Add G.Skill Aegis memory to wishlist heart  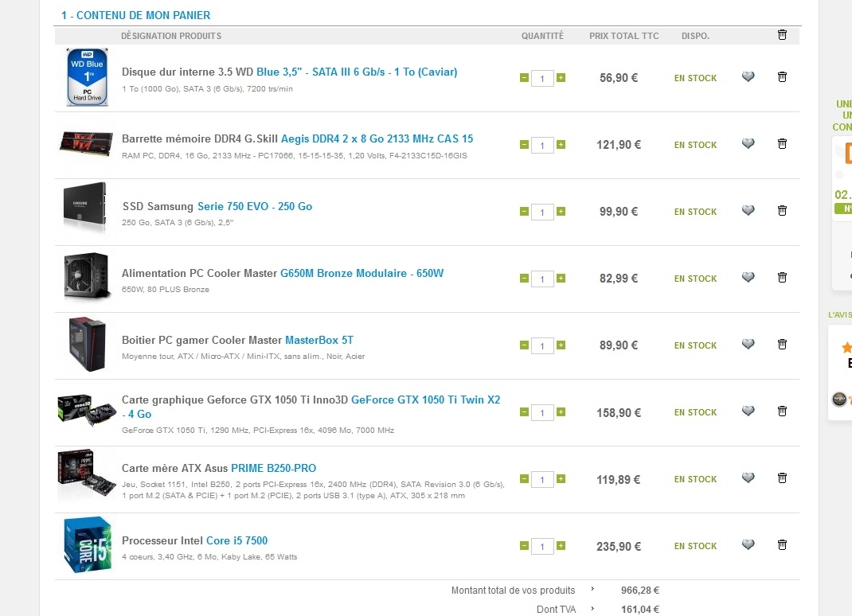point(748,143)
